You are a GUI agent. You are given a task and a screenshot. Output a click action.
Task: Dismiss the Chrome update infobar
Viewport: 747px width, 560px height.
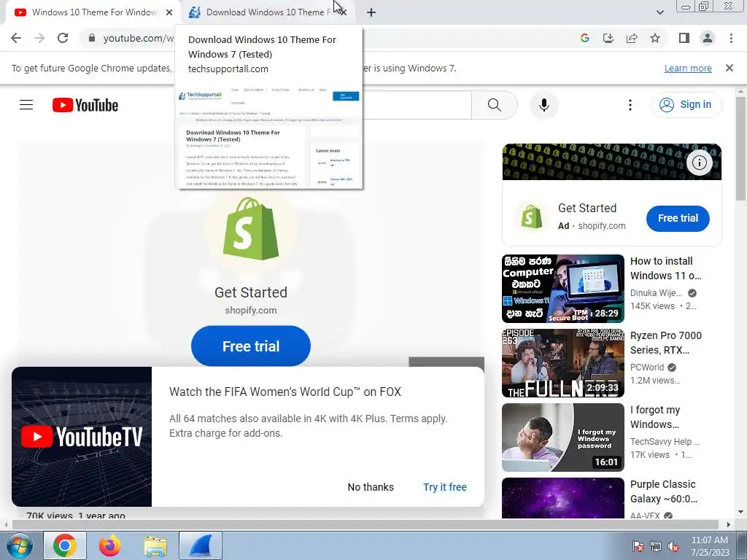click(x=729, y=68)
